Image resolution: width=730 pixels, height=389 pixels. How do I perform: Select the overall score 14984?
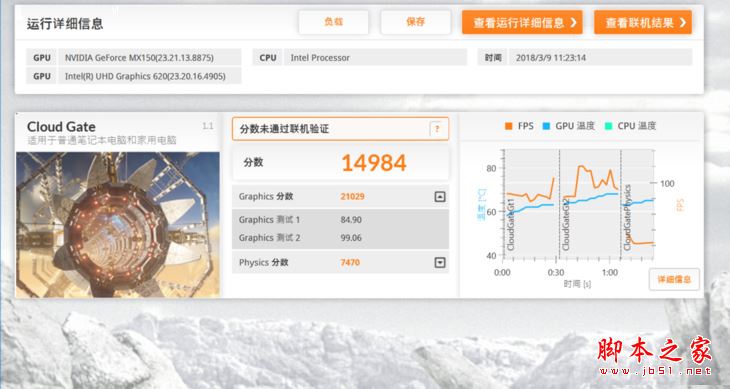[374, 163]
